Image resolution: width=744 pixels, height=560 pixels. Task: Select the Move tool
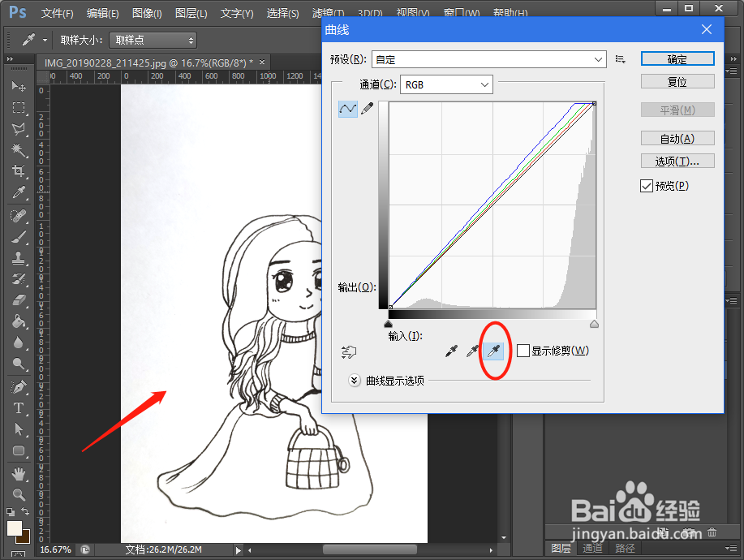coord(19,86)
